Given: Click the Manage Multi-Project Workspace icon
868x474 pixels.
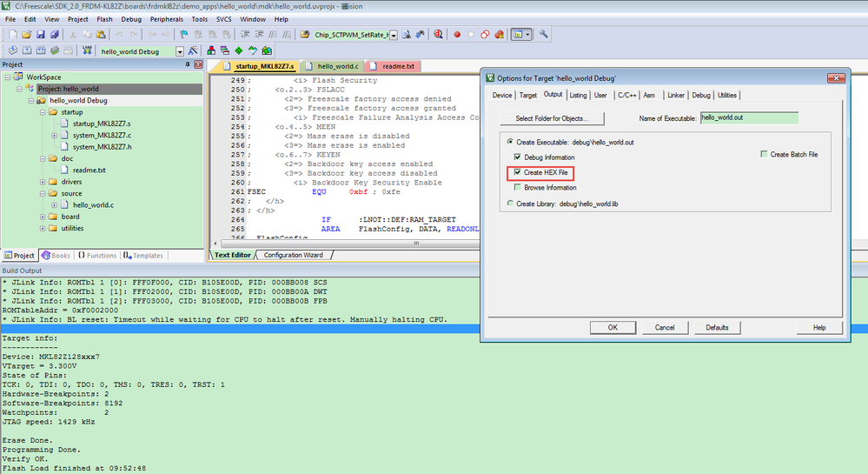Looking at the screenshot, I should (x=225, y=51).
